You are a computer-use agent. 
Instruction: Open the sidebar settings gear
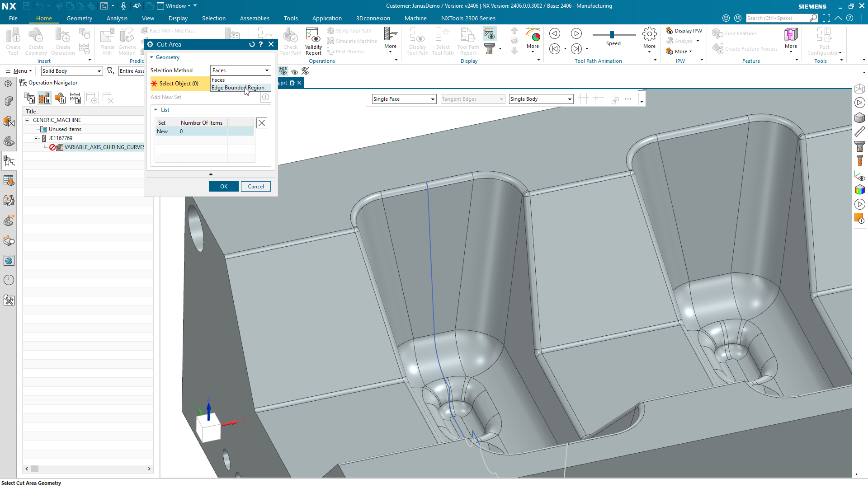tap(8, 84)
